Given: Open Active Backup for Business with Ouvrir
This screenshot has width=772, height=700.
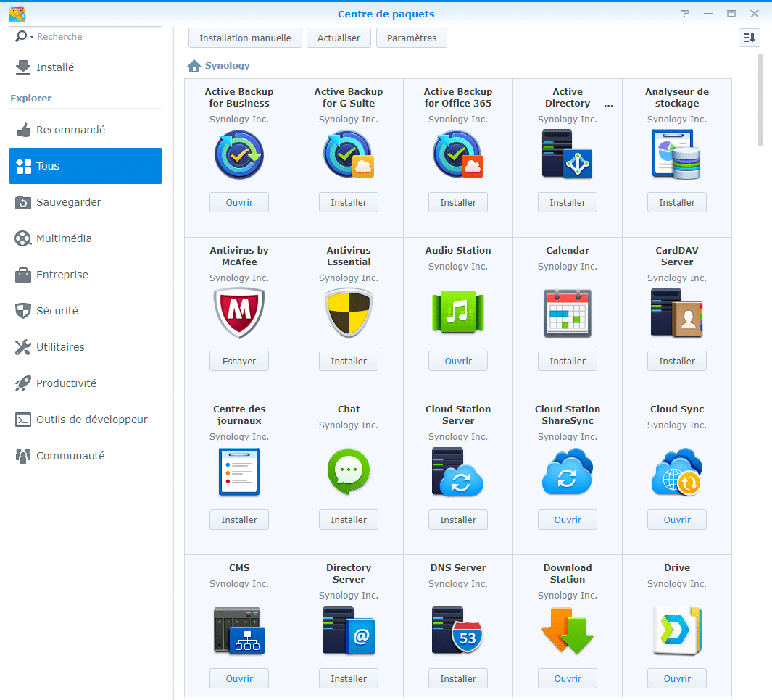Looking at the screenshot, I should click(x=239, y=202).
